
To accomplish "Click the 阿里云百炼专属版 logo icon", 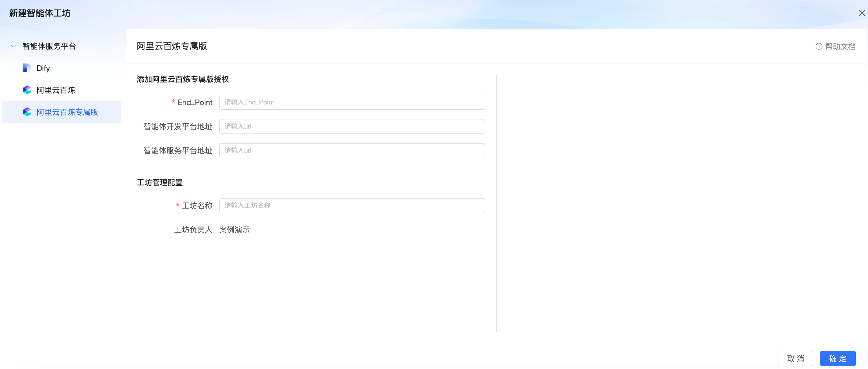I will (27, 112).
